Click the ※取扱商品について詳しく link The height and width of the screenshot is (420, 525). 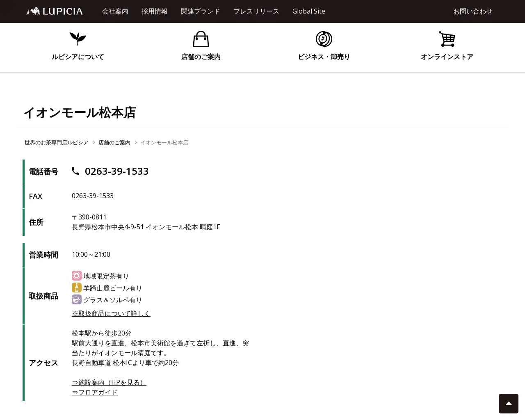pyautogui.click(x=111, y=313)
